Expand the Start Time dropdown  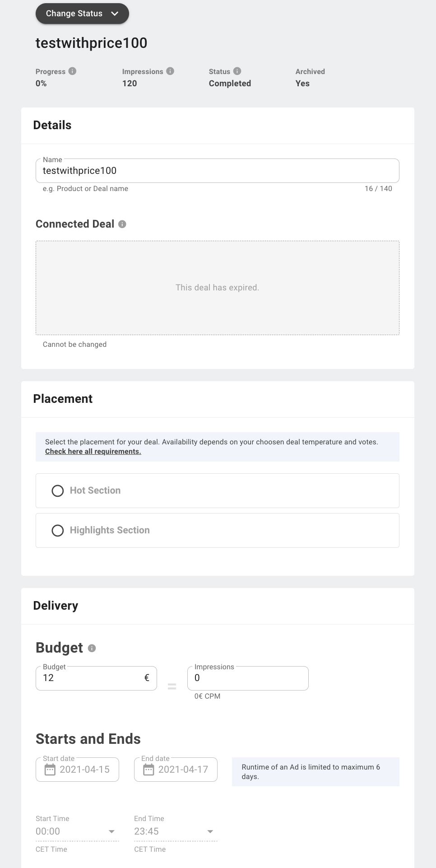click(111, 831)
